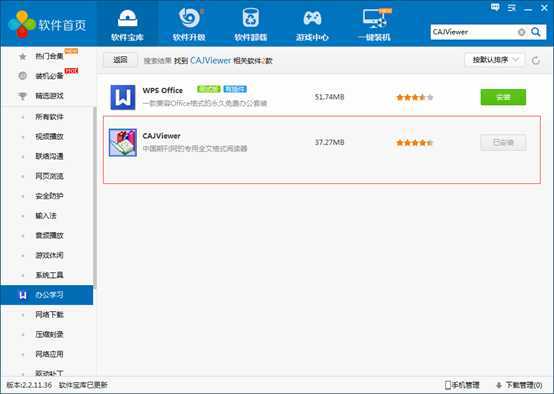The width and height of the screenshot is (554, 394).
Task: Select the 51.74MB size text
Action: [x=329, y=97]
